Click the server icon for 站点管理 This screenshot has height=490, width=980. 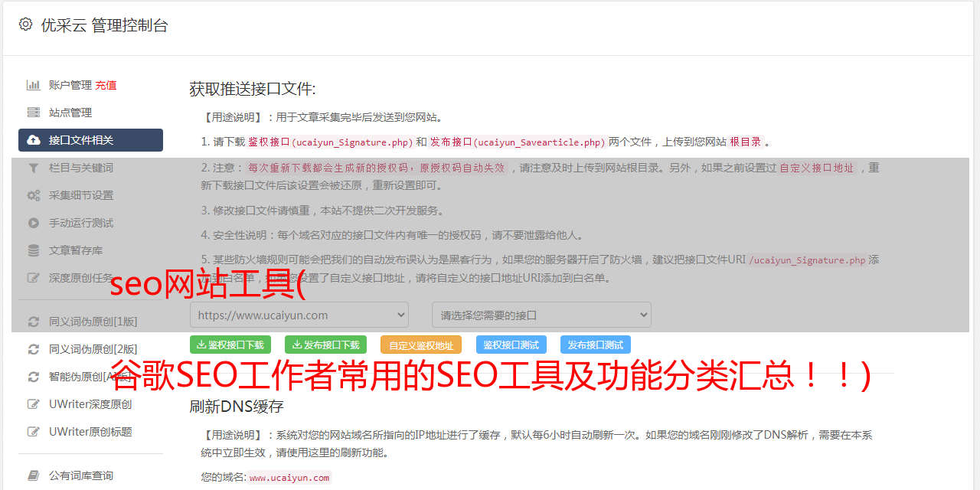pyautogui.click(x=34, y=113)
